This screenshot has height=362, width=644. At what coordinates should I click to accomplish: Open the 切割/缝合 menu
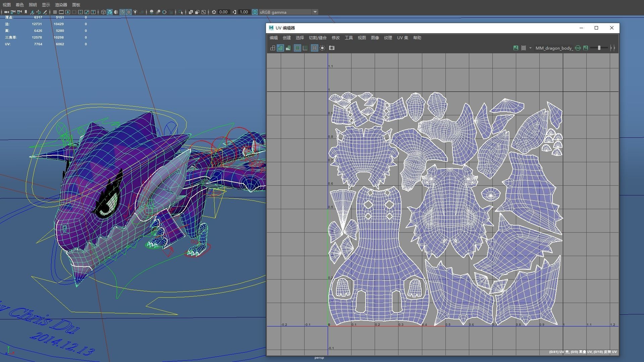tap(317, 38)
